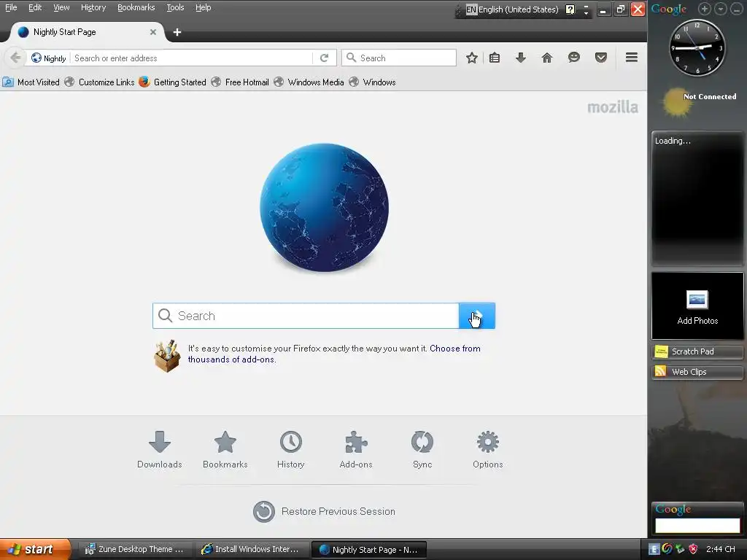
Task: Open Free Hotmail bookmark
Action: (240, 82)
